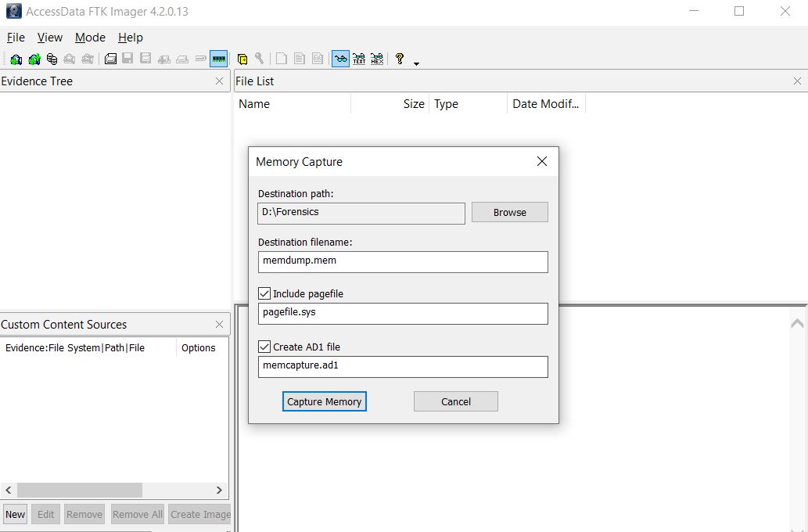Open the Export Directory Listing tool

tap(316, 58)
